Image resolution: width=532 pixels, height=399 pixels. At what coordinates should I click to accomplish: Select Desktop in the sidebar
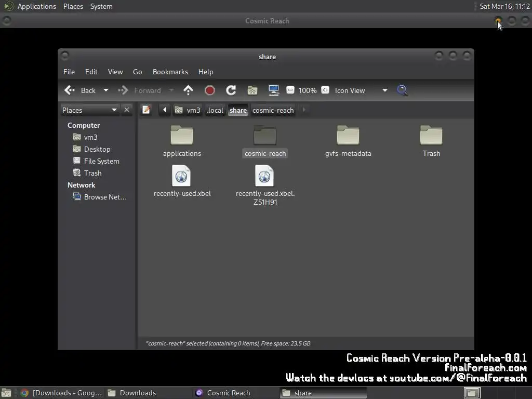92,149
